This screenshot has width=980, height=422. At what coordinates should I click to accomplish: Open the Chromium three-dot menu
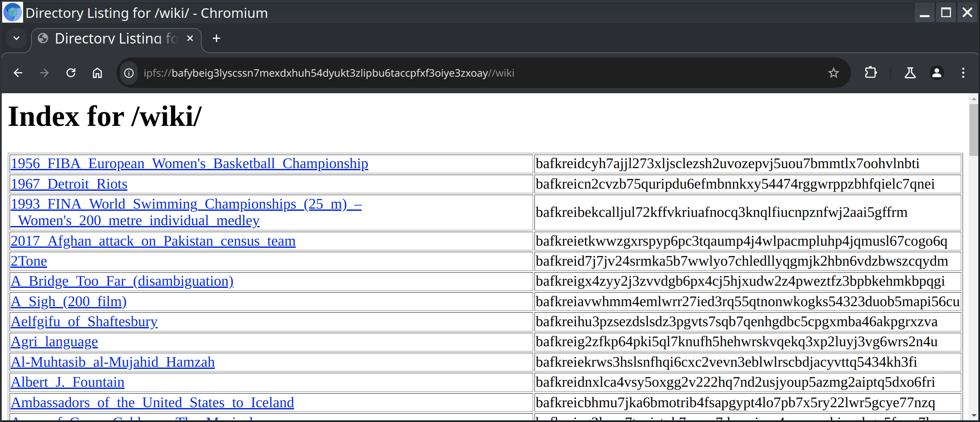(x=963, y=73)
